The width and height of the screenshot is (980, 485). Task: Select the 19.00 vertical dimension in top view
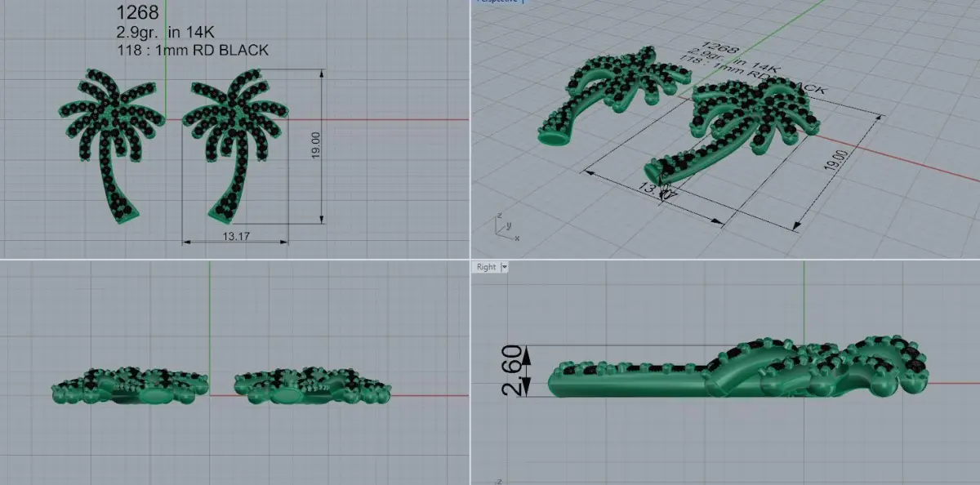point(315,145)
